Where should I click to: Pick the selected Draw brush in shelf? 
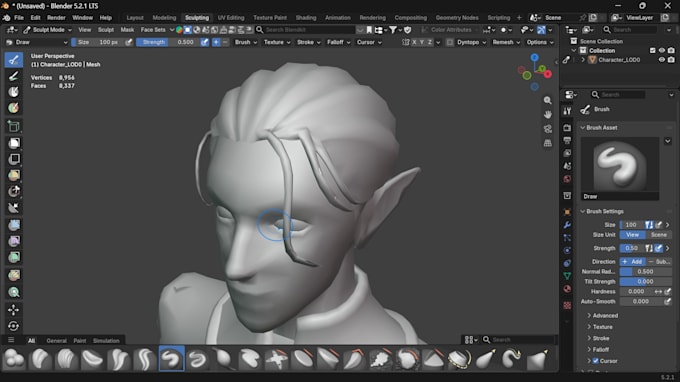[171, 359]
